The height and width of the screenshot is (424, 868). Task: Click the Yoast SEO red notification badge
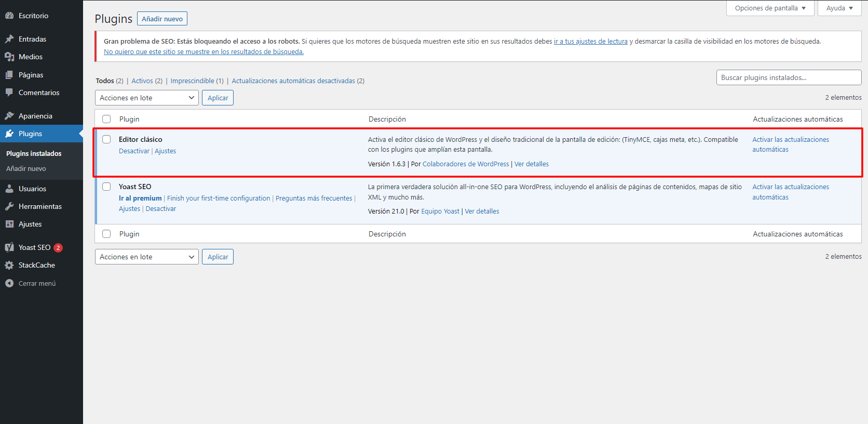(58, 248)
